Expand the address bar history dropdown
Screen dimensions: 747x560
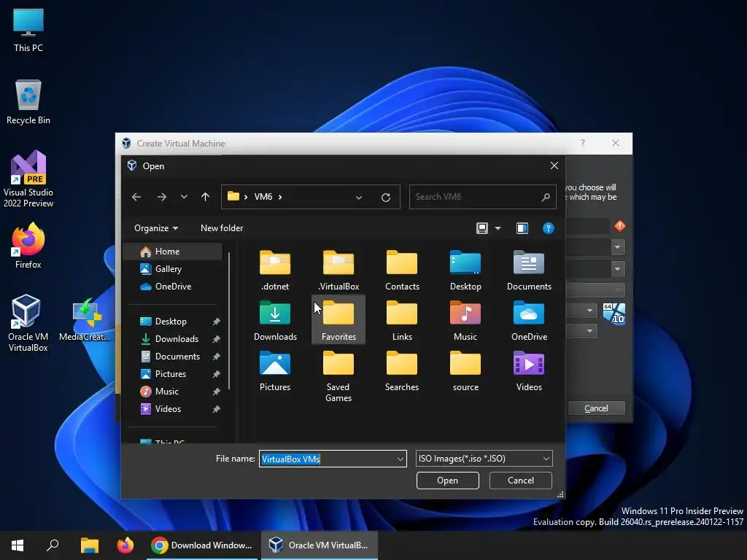point(359,197)
